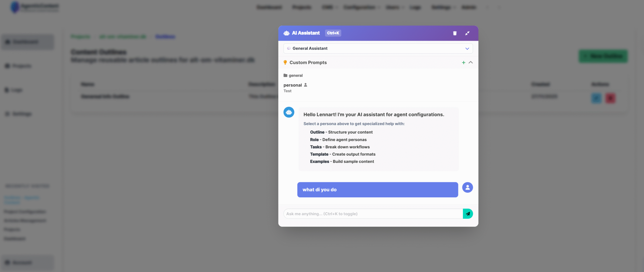Click the trash icon to clear chat

(455, 33)
